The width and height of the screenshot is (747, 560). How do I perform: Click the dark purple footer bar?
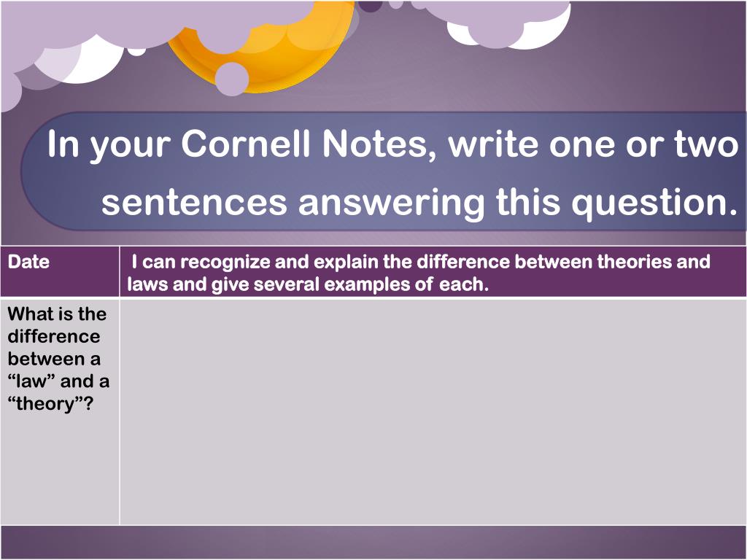coord(373,542)
